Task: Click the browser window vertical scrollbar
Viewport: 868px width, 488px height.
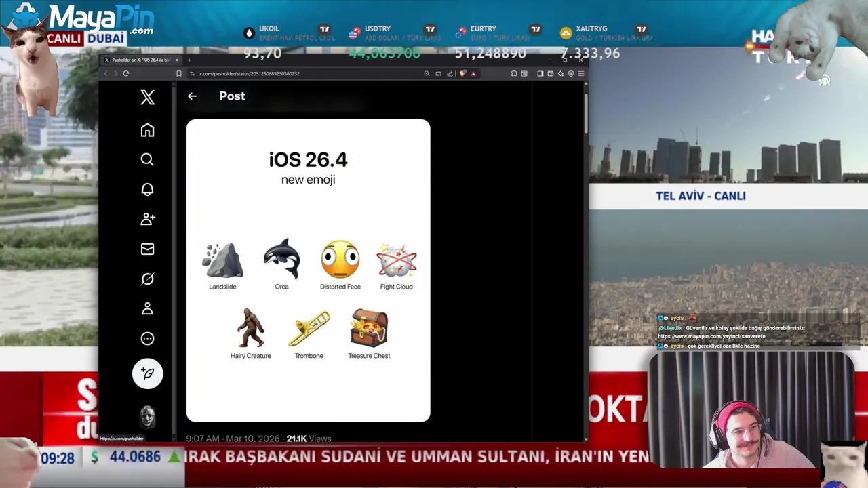Action: click(585, 113)
